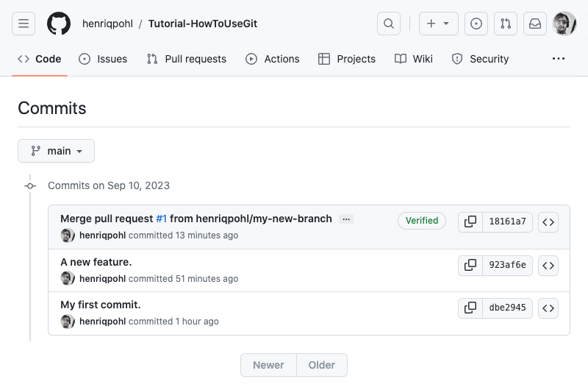This screenshot has width=588, height=390.
Task: Open the main branch selector dropdown
Action: pos(57,151)
